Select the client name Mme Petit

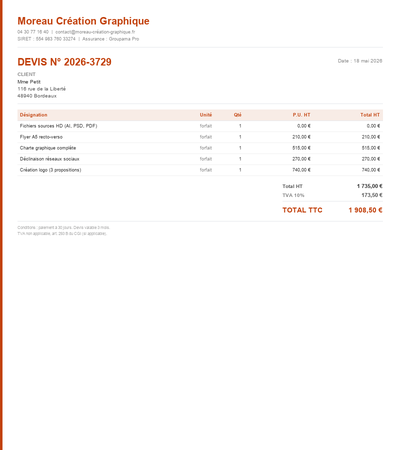click(29, 82)
